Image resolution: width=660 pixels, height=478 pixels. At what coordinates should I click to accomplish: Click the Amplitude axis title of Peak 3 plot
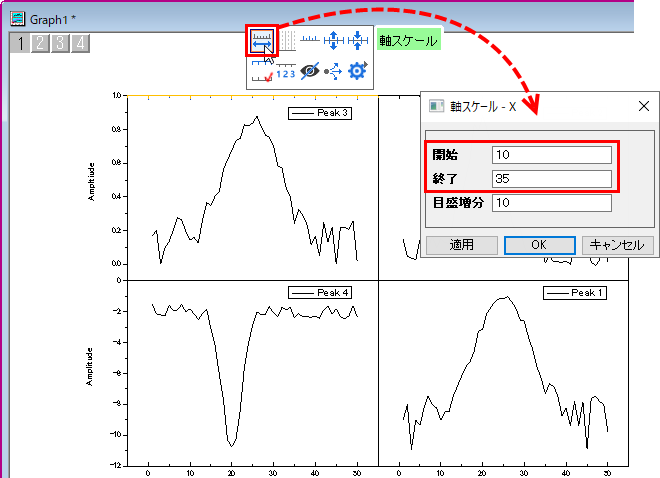click(91, 182)
